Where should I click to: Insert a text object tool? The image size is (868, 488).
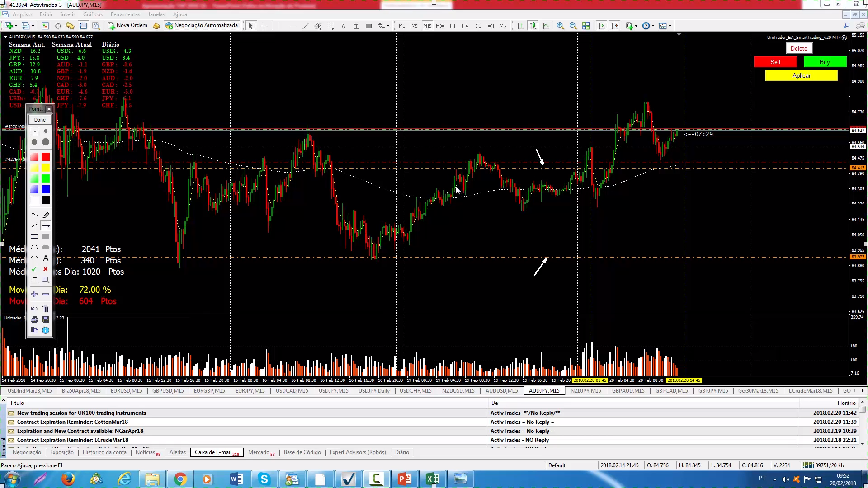pos(343,26)
